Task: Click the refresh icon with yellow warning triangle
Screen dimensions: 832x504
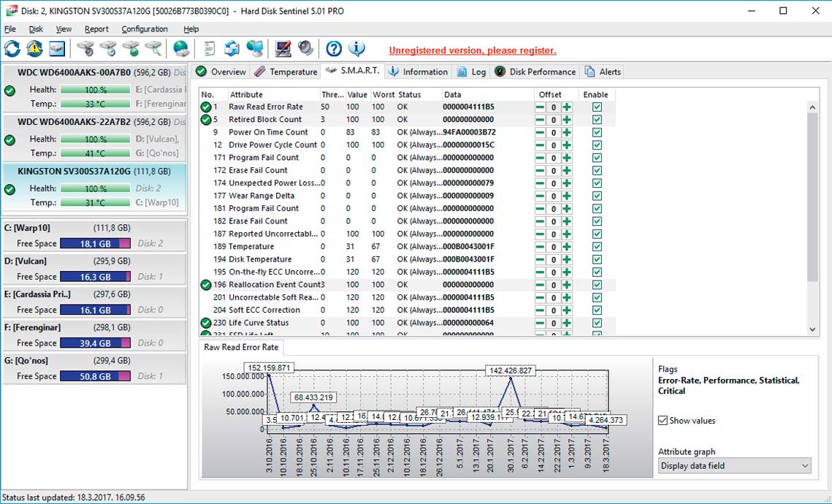Action: tap(34, 50)
